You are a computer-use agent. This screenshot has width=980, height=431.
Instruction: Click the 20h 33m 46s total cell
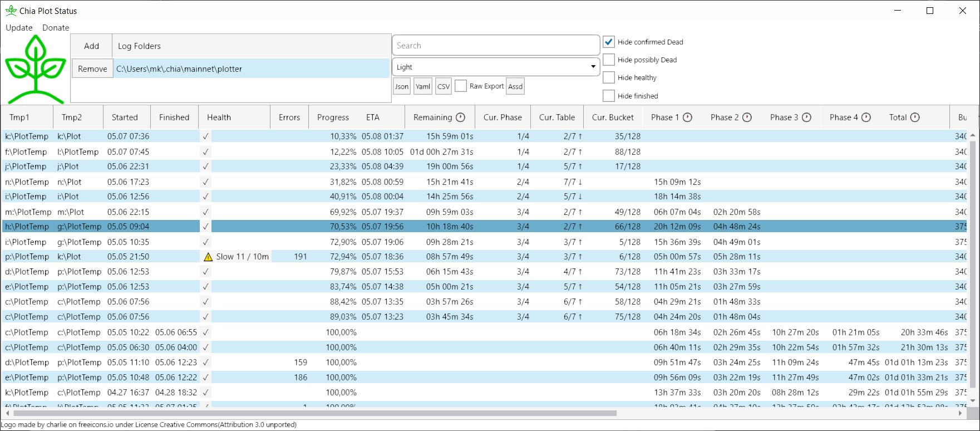pyautogui.click(x=924, y=332)
